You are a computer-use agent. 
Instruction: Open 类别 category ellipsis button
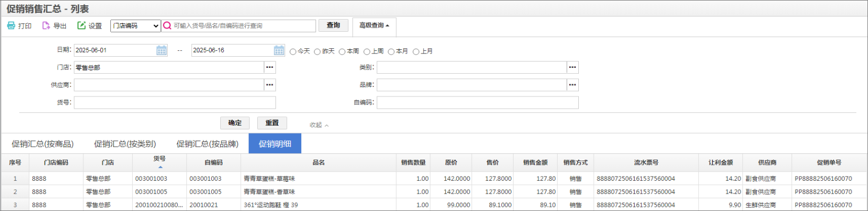point(572,67)
